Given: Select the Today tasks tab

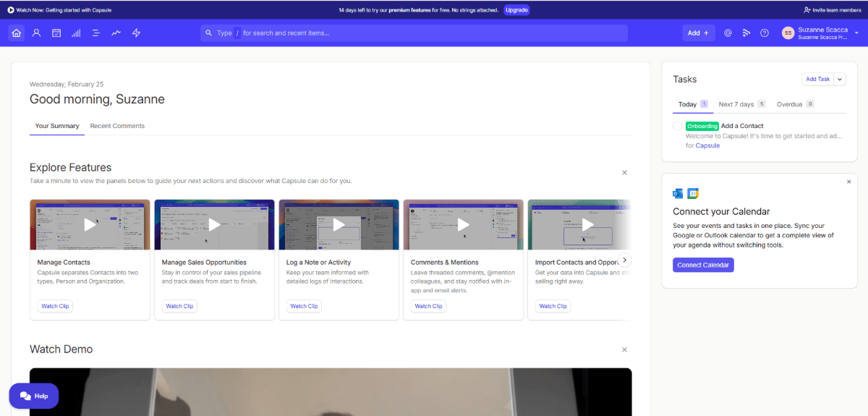Looking at the screenshot, I should click(693, 104).
